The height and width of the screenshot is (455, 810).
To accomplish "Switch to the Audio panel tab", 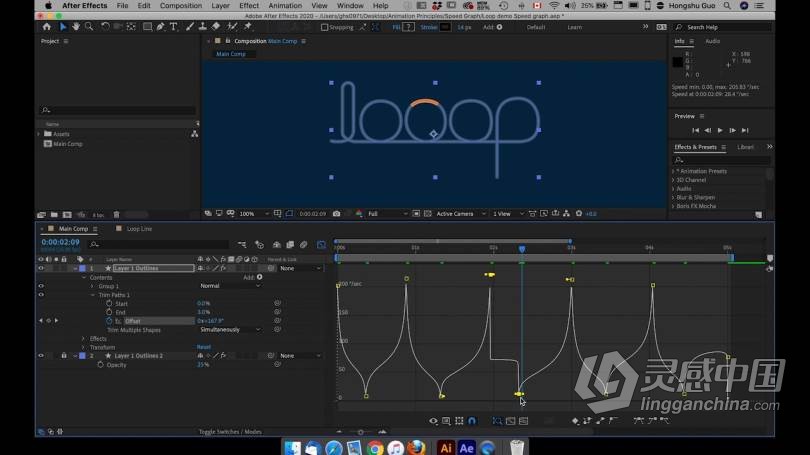I will pos(712,41).
